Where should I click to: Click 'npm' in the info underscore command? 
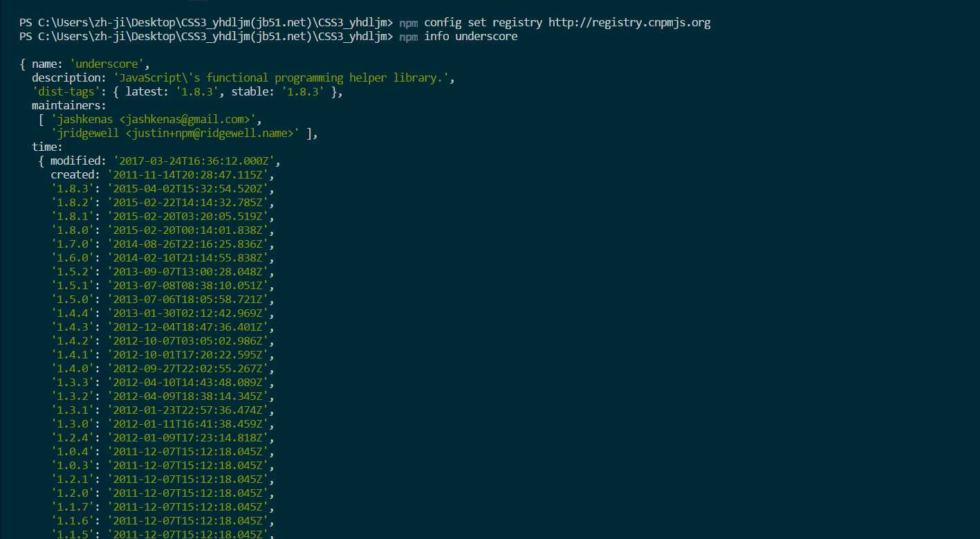click(408, 37)
